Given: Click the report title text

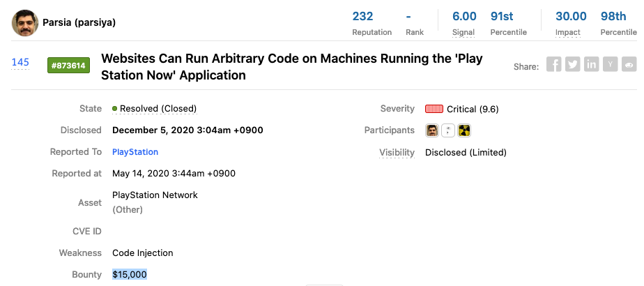Looking at the screenshot, I should [x=292, y=66].
